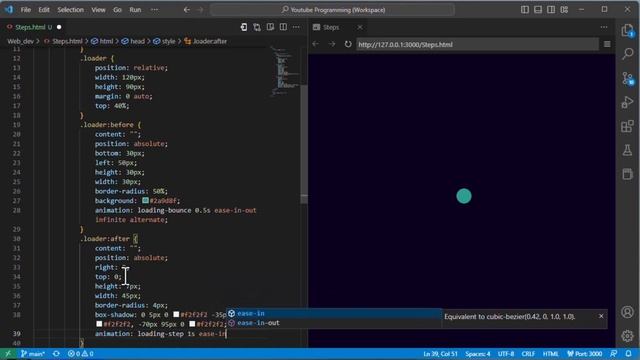Synchronize changes in the status bar
The image size is (640, 360).
coord(56,353)
